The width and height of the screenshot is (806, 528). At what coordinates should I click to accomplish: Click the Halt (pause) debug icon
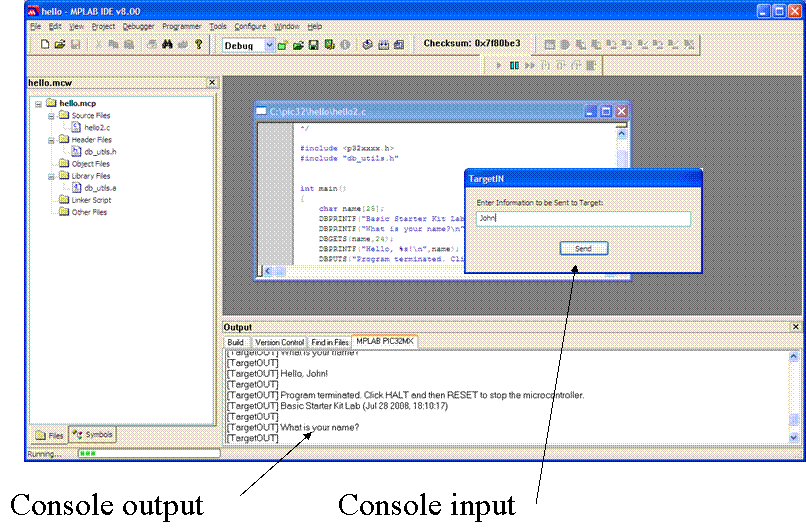pos(514,66)
